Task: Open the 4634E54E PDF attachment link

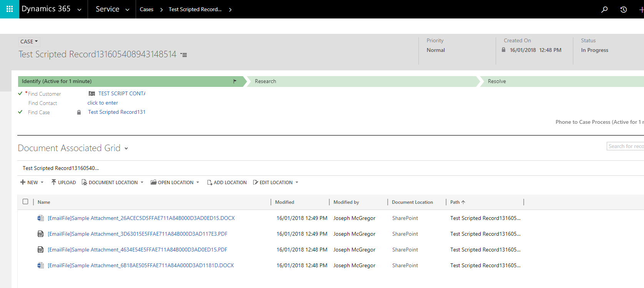Action: pos(137,250)
